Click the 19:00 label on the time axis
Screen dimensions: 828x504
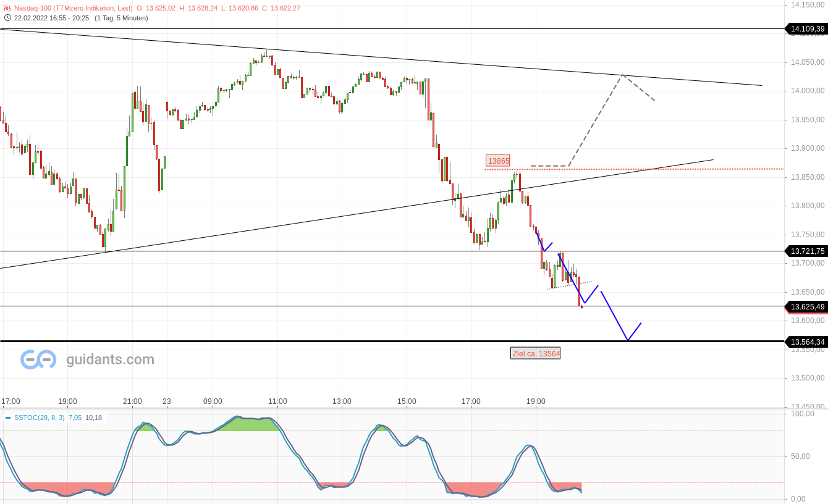tap(535, 401)
